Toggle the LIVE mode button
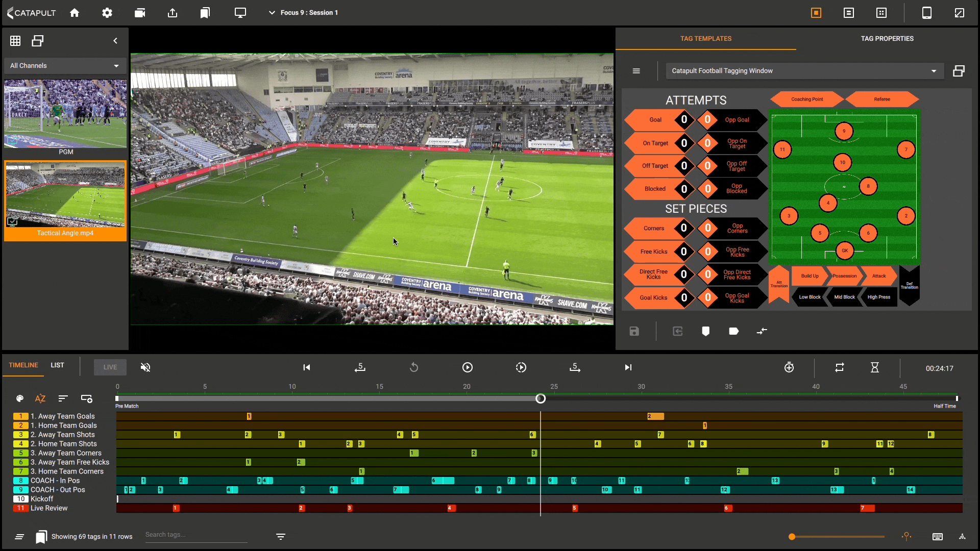The height and width of the screenshot is (551, 980). 110,367
